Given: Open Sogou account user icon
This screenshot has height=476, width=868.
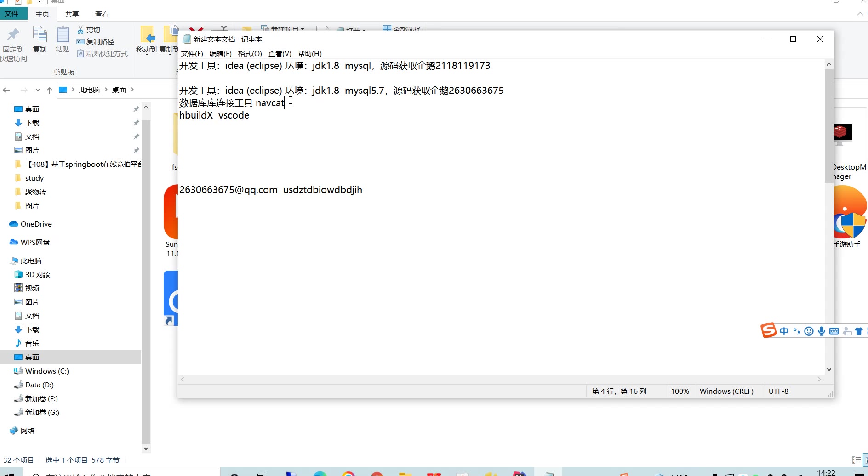Looking at the screenshot, I should pos(847,331).
